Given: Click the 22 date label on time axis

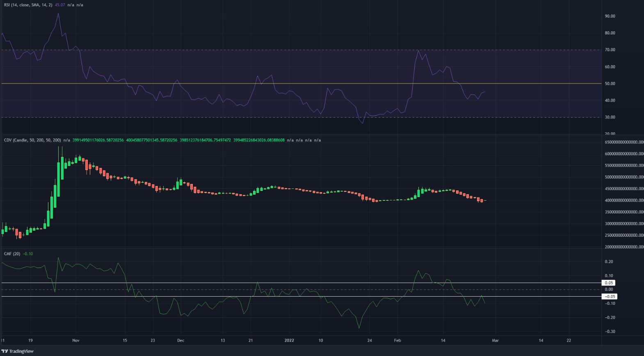Looking at the screenshot, I should click(x=569, y=340).
